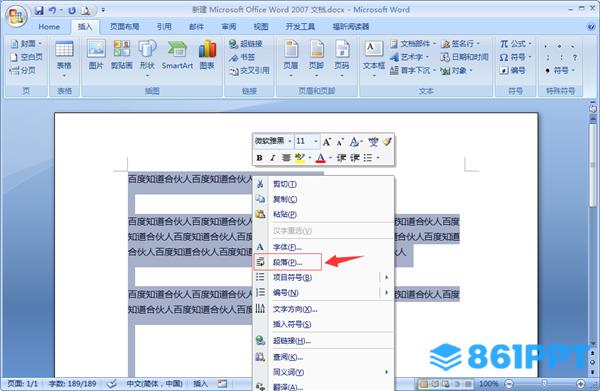Open the Clip Art tool
Viewport: 600px width, 391px height.
coord(122,55)
